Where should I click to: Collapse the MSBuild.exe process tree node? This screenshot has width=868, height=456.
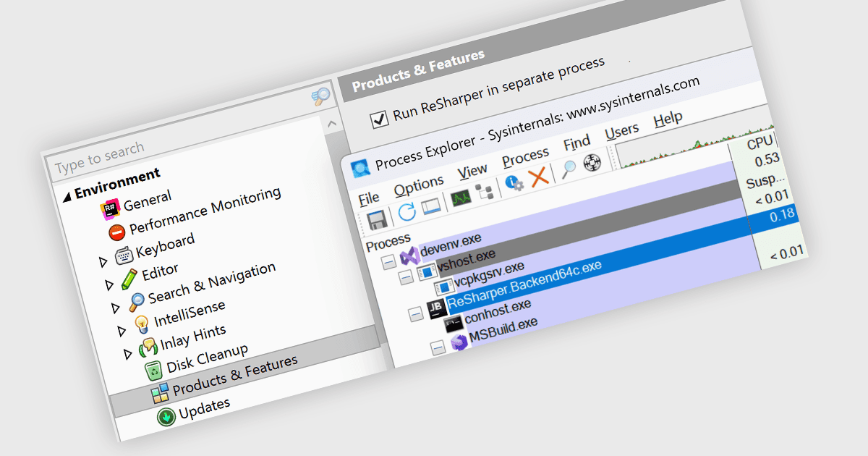click(x=438, y=348)
